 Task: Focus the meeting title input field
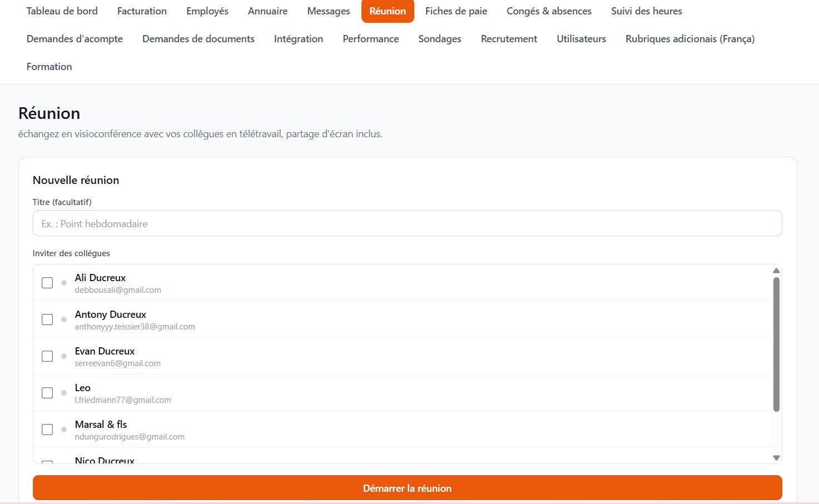[408, 223]
